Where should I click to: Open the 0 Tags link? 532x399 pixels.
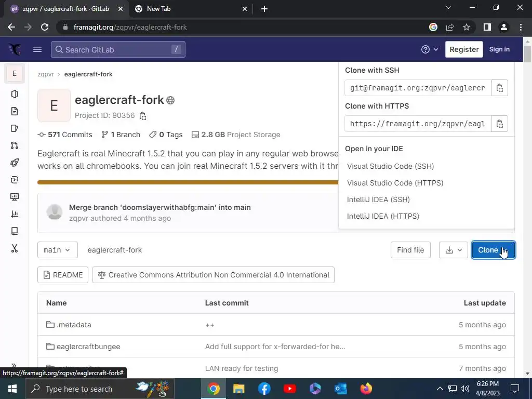pyautogui.click(x=166, y=135)
